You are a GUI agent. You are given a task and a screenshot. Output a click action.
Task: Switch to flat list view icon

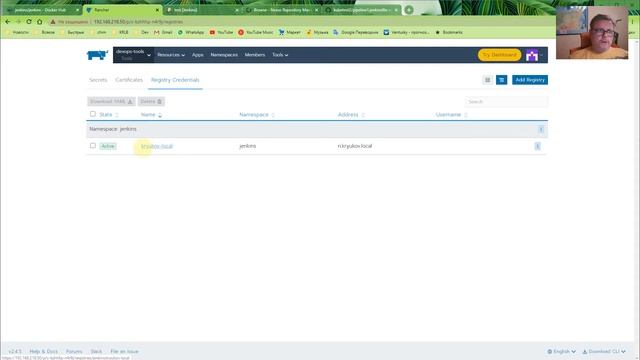point(487,80)
